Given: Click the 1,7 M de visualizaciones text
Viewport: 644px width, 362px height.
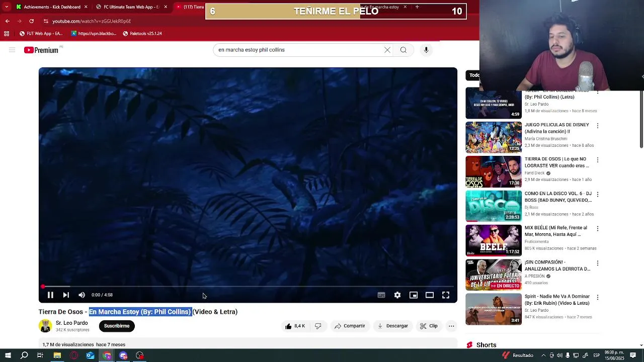Looking at the screenshot, I should click(68, 345).
